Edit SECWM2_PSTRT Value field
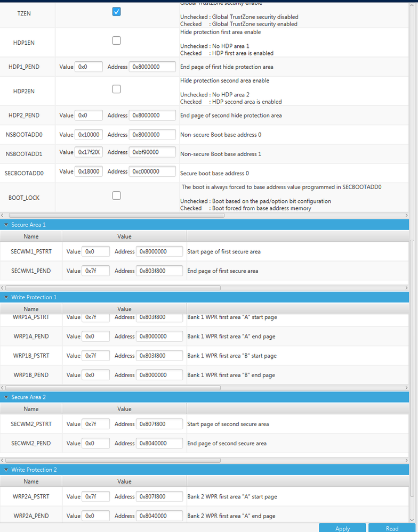The height and width of the screenshot is (532, 418). pyautogui.click(x=96, y=424)
